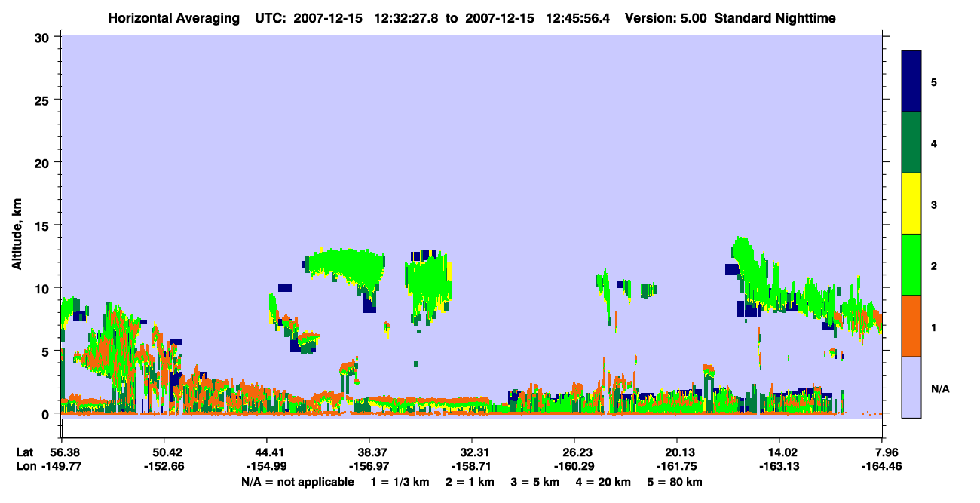The height and width of the screenshot is (503, 980).
Task: Click the longitude value -164.46
Action: (x=883, y=466)
